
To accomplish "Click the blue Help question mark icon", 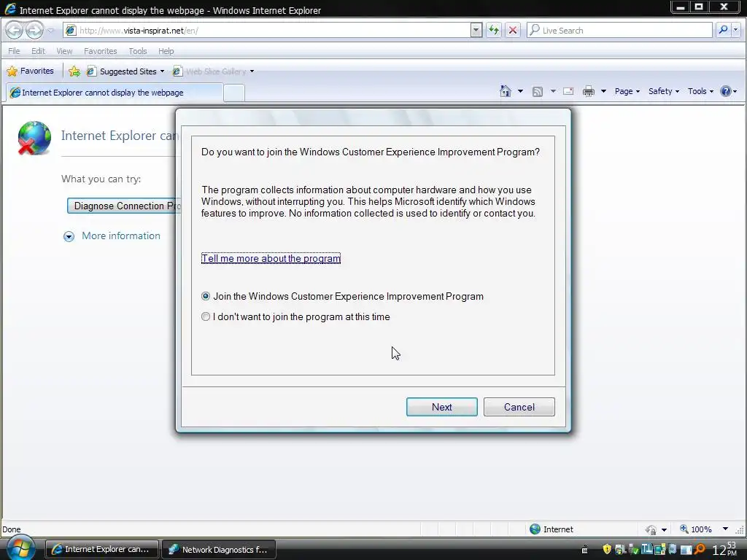I will pos(726,91).
